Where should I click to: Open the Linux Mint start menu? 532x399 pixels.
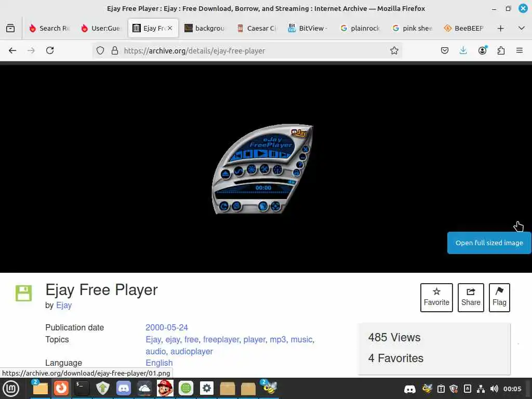click(x=11, y=389)
